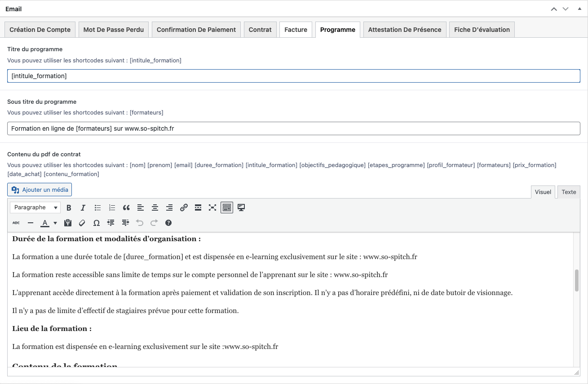Screen dimensions: 588x384
Task: Insert a horizontal line
Action: pos(30,222)
